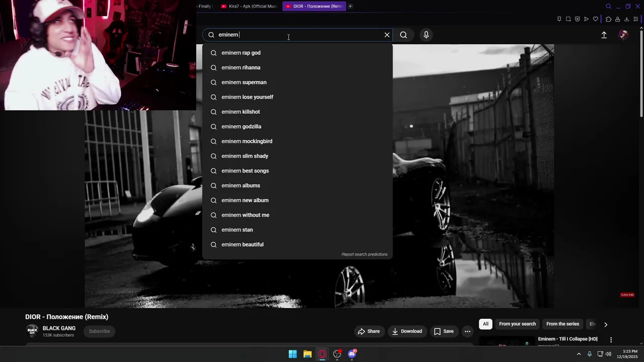Choose suggestion 'eminem rihanna'
The width and height of the screenshot is (644, 362).
click(297, 67)
